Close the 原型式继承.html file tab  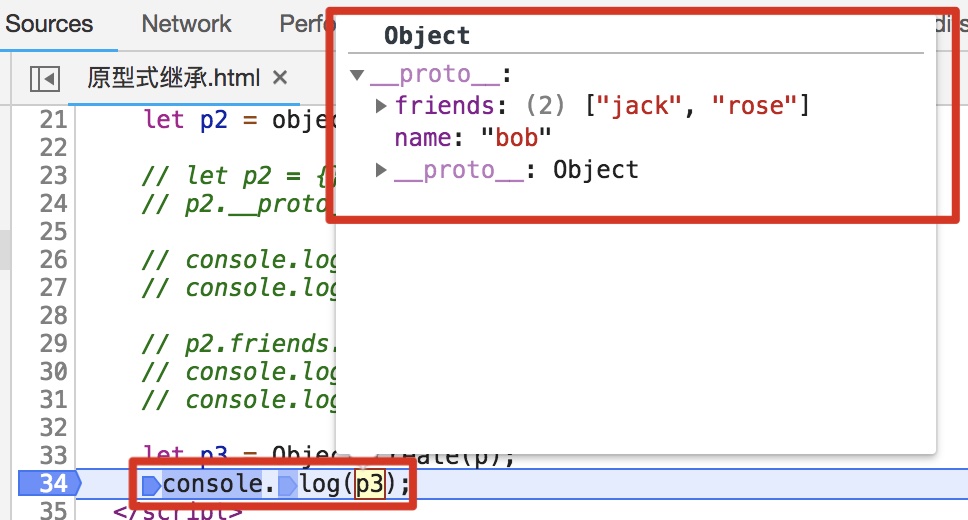click(x=280, y=78)
